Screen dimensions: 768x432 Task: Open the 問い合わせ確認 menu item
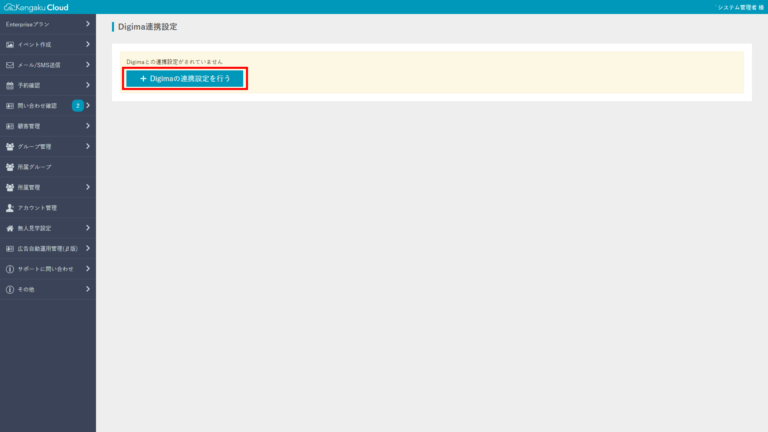click(38, 106)
